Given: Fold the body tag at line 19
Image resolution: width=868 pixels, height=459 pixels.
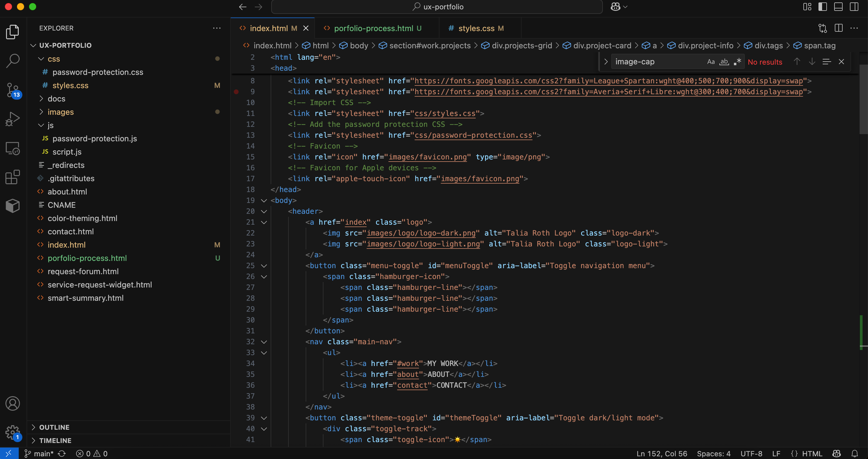Looking at the screenshot, I should [264, 201].
